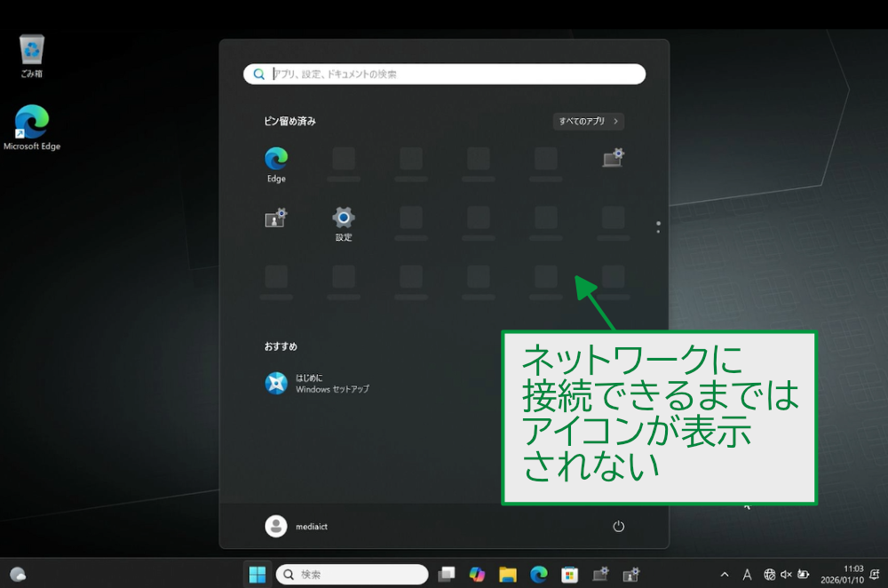This screenshot has width=888, height=588.
Task: Open Copilot from the taskbar
Action: pos(478,575)
